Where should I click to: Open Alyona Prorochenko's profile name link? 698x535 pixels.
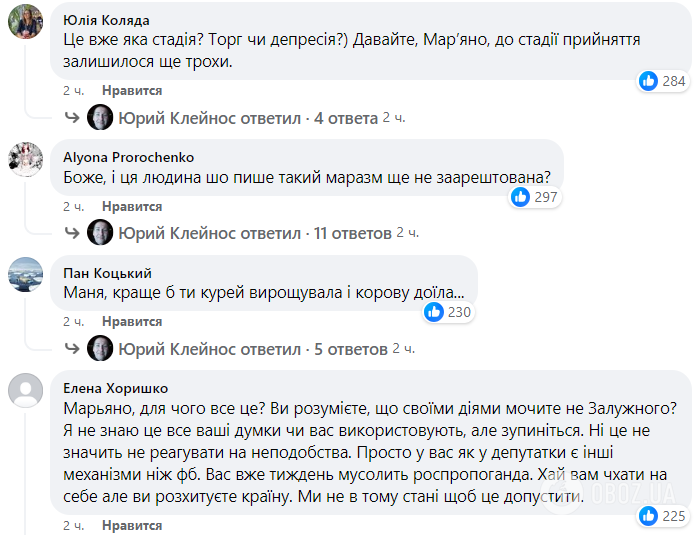click(x=128, y=157)
